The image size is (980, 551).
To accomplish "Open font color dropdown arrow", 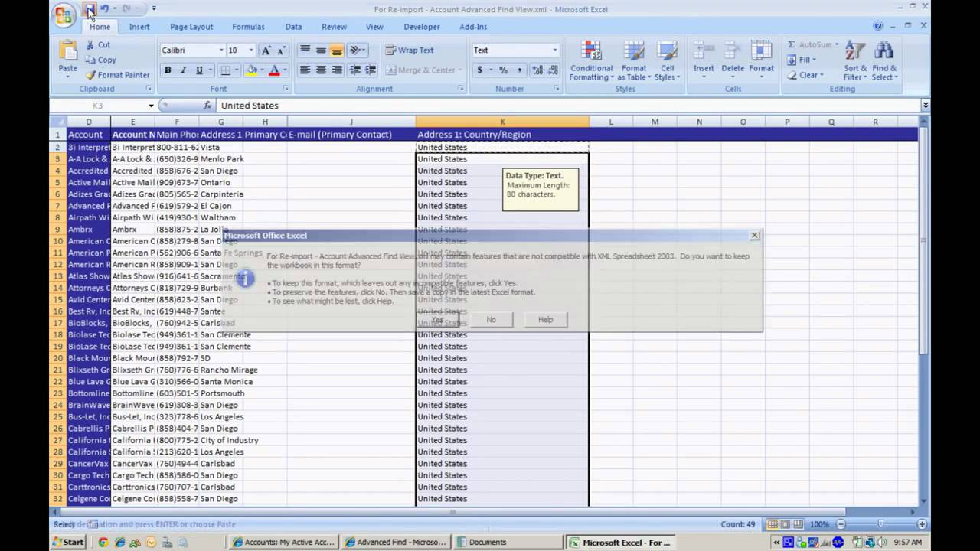I will pos(284,70).
